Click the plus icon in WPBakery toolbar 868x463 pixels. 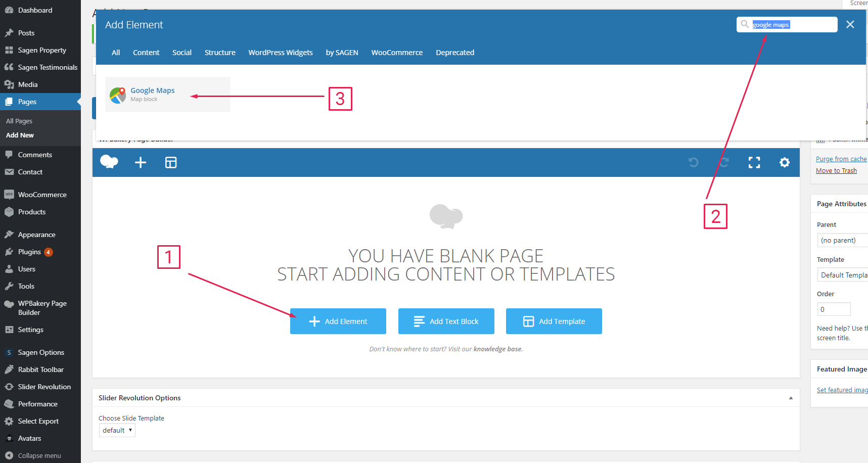coord(141,162)
